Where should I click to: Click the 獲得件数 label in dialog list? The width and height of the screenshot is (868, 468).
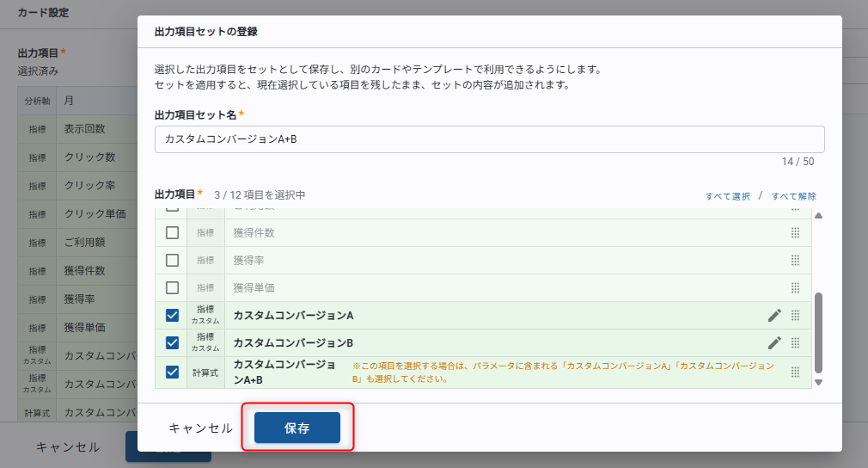254,232
